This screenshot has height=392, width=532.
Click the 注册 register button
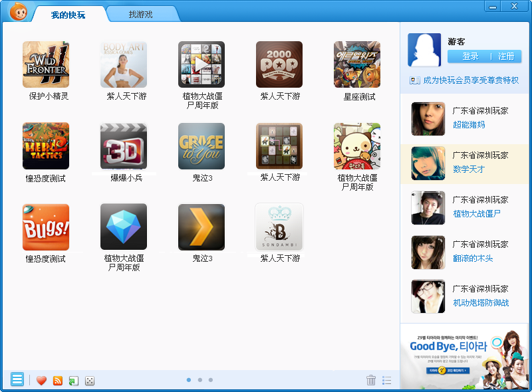(x=506, y=56)
